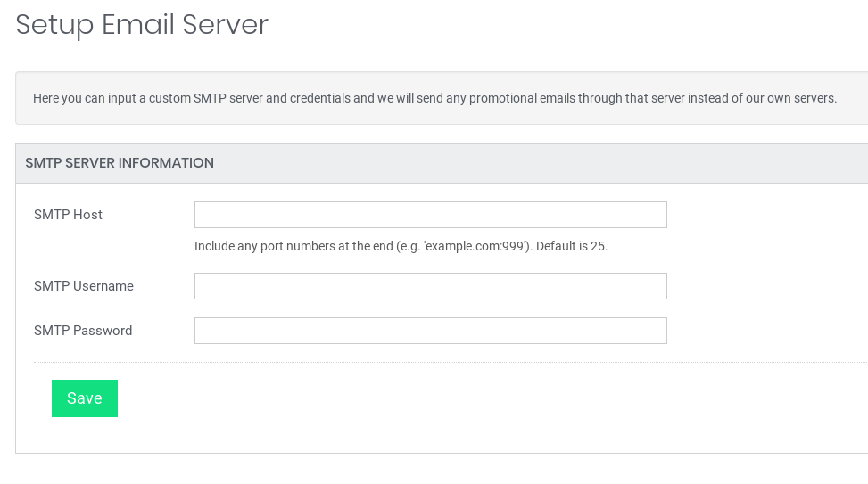The width and height of the screenshot is (868, 484).
Task: Click the SMTP Host input field
Action: click(430, 215)
